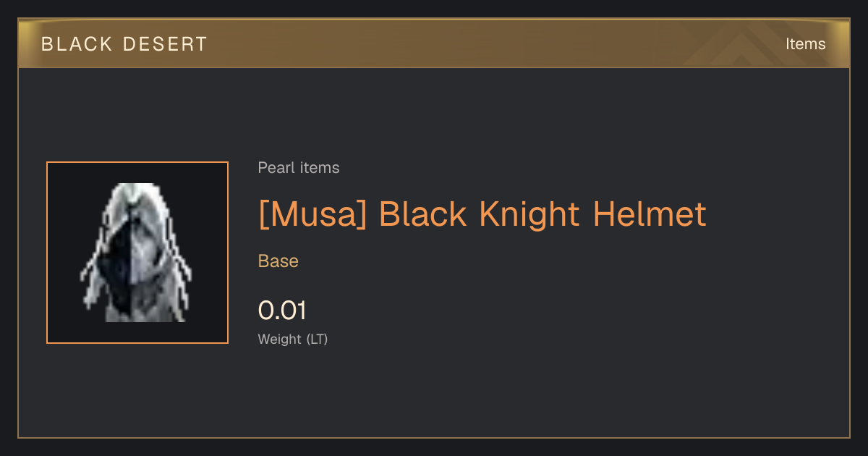
Task: Select the 0.01 weight value
Action: 282,311
